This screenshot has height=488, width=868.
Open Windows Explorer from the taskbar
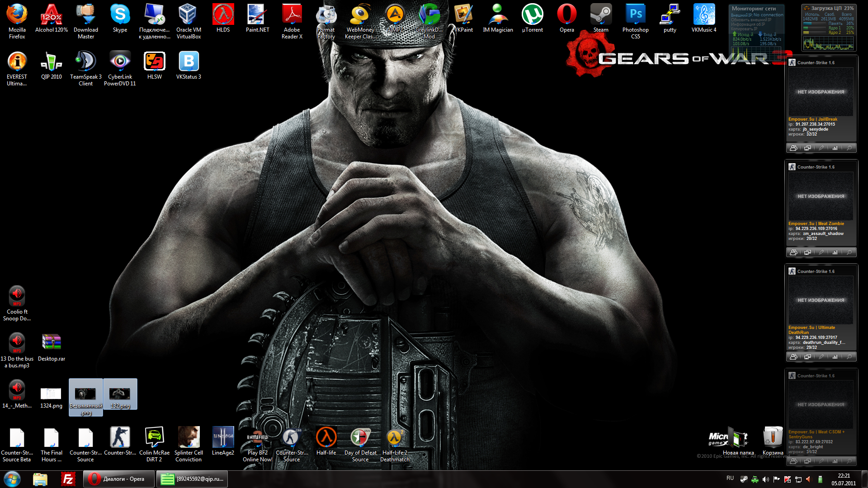tap(40, 479)
